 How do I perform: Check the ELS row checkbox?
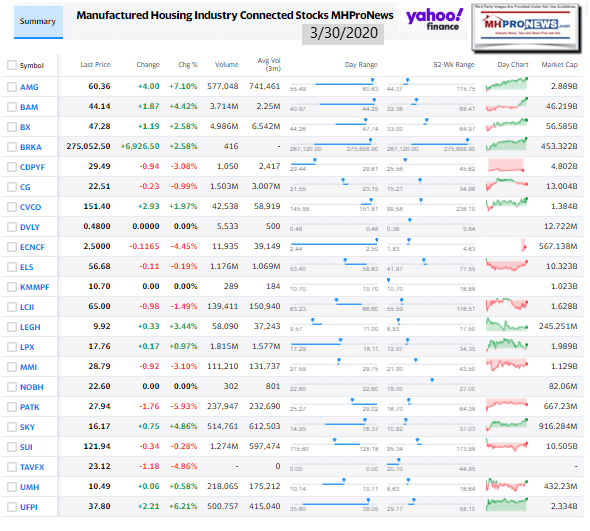click(x=12, y=267)
